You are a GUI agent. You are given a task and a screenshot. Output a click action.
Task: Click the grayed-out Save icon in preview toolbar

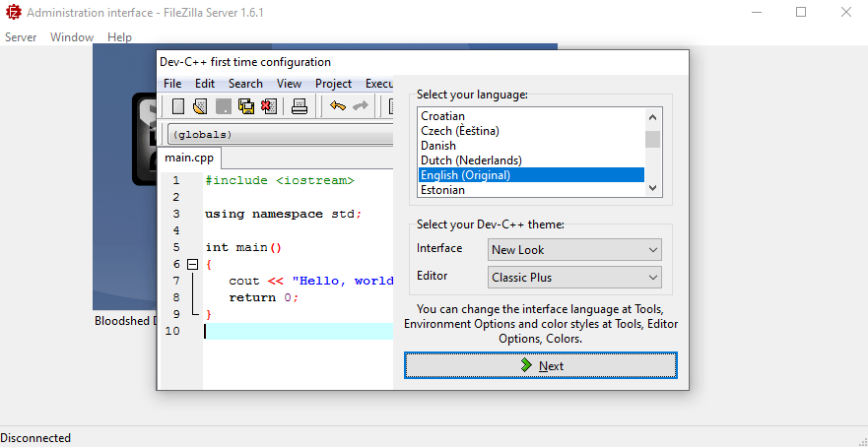pos(223,105)
